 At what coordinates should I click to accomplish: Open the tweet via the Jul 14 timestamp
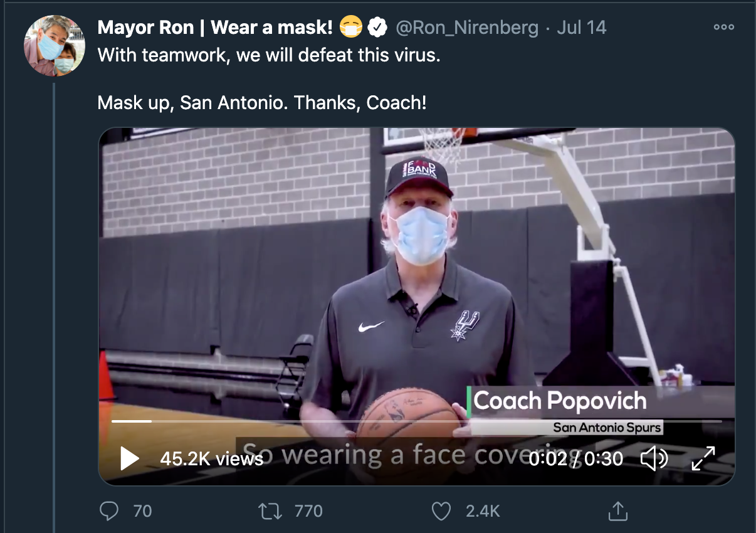click(x=581, y=28)
